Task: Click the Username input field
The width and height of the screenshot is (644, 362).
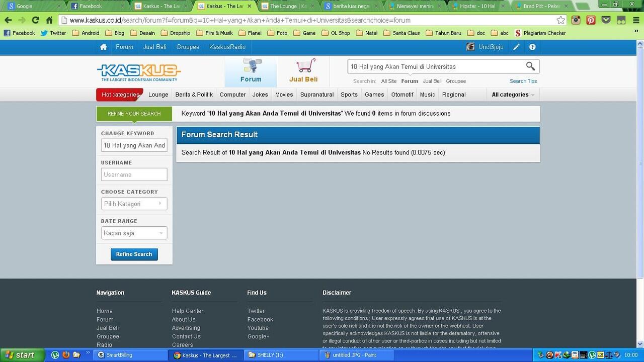Action: (134, 174)
